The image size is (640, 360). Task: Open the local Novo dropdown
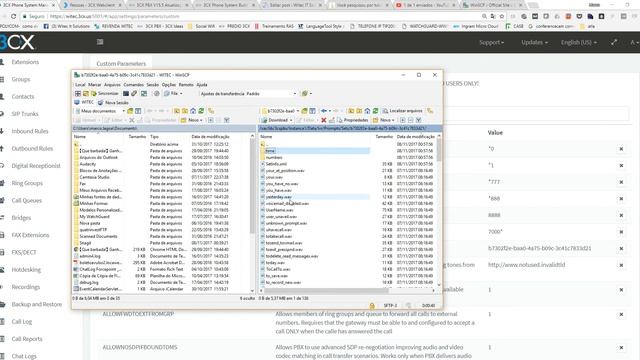click(x=192, y=120)
